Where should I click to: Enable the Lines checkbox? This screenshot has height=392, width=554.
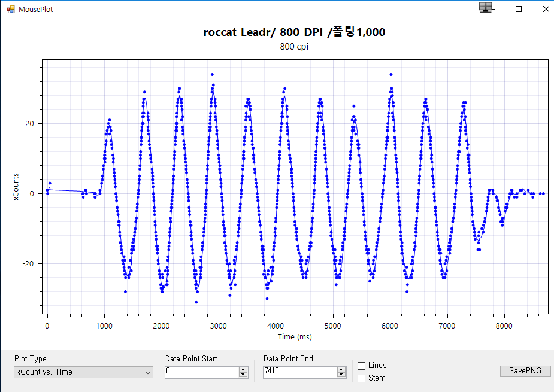click(x=361, y=366)
